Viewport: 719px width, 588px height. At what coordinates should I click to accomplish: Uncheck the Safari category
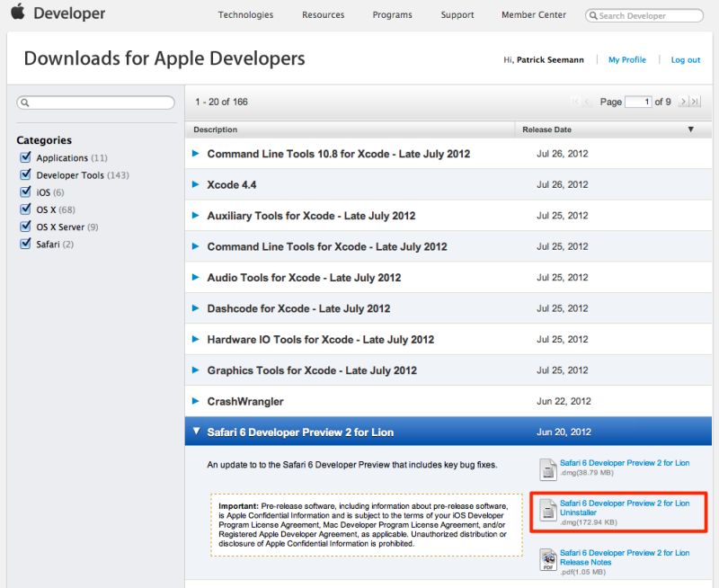click(x=26, y=244)
